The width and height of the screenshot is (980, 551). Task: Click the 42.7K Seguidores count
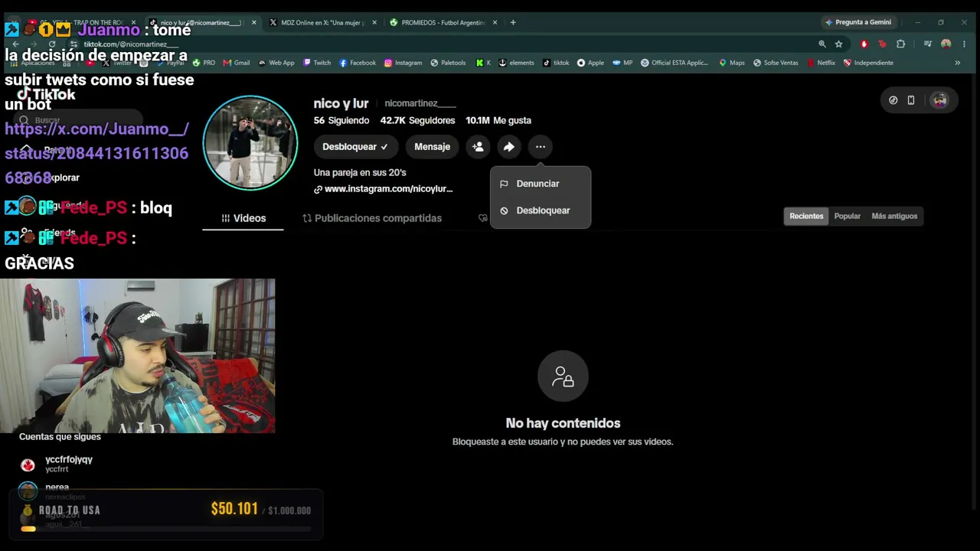tap(417, 120)
